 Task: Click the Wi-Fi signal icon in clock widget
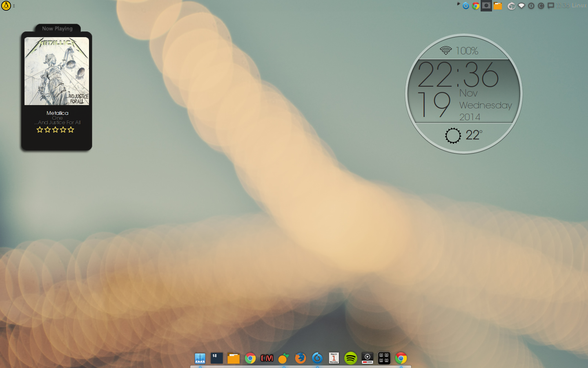coord(446,50)
